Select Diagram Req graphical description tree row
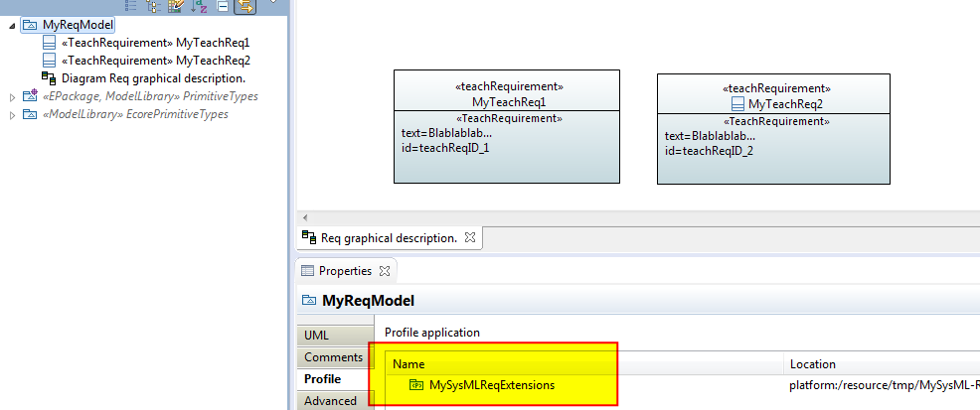Screen dimensions: 980x410 click(153, 78)
